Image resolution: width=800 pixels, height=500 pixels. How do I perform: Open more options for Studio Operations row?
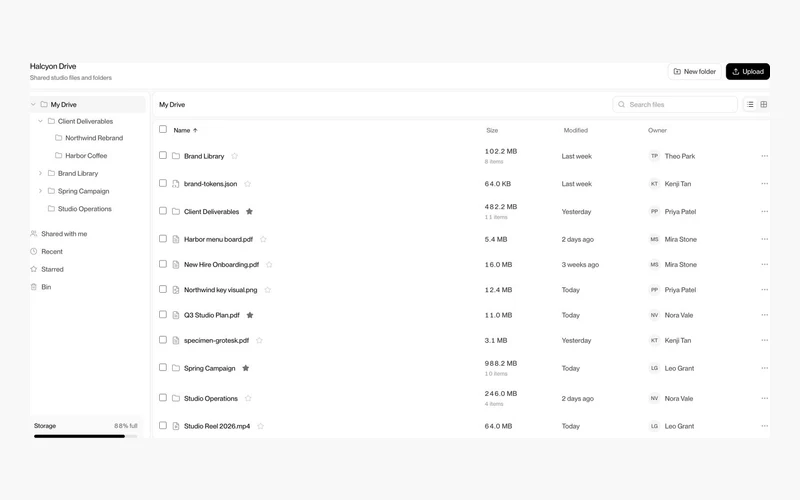click(x=764, y=398)
